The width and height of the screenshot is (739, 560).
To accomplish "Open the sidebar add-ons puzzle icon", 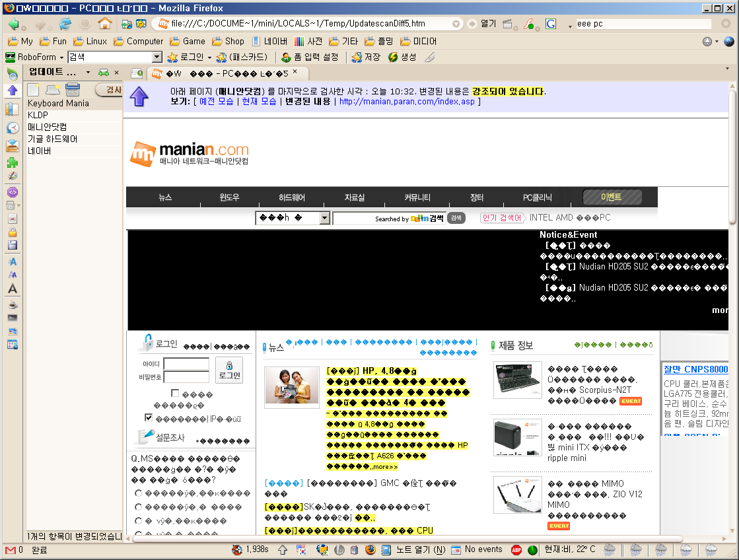I will click(x=13, y=162).
